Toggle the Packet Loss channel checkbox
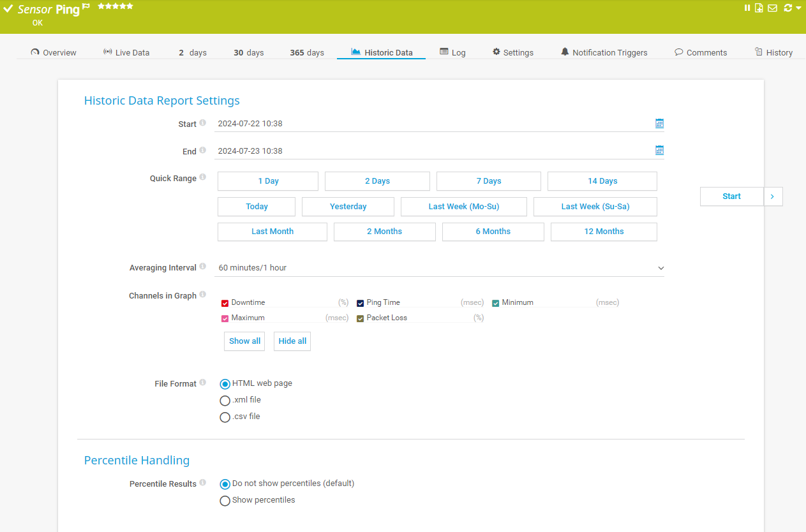The image size is (806, 532). [360, 318]
